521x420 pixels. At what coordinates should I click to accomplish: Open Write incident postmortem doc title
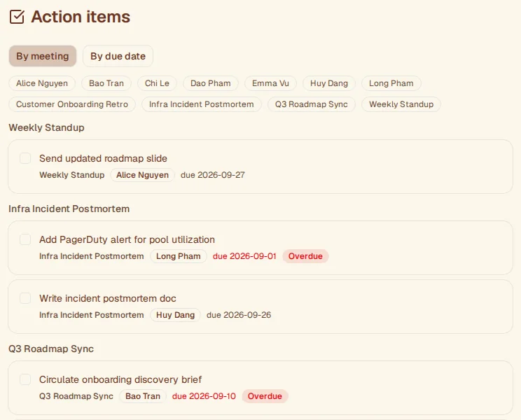(x=108, y=298)
